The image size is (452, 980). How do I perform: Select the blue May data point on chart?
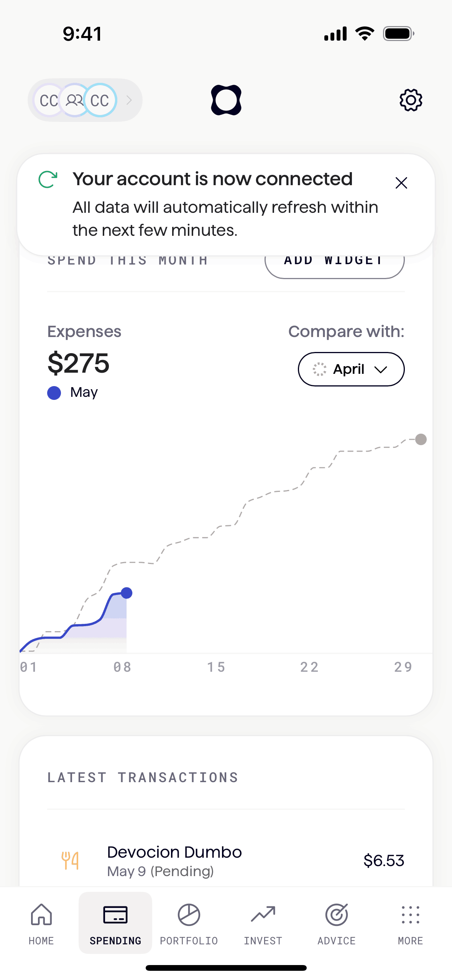(x=127, y=593)
